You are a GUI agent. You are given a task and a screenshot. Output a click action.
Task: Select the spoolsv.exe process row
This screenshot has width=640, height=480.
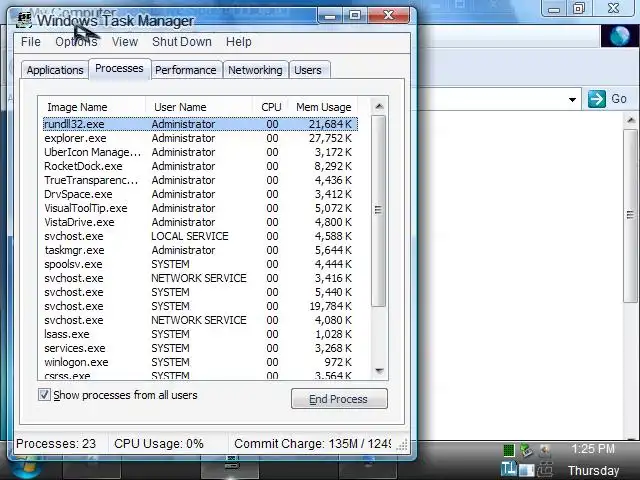(x=200, y=264)
